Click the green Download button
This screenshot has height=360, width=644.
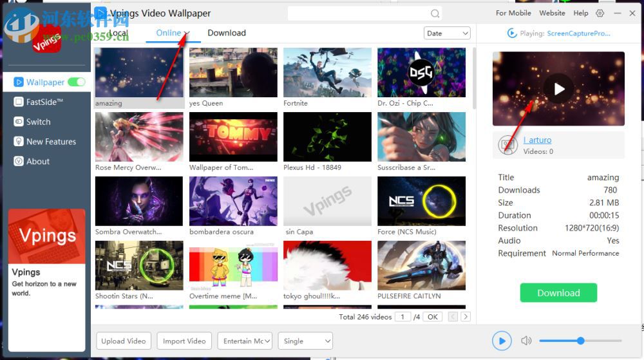tap(558, 292)
